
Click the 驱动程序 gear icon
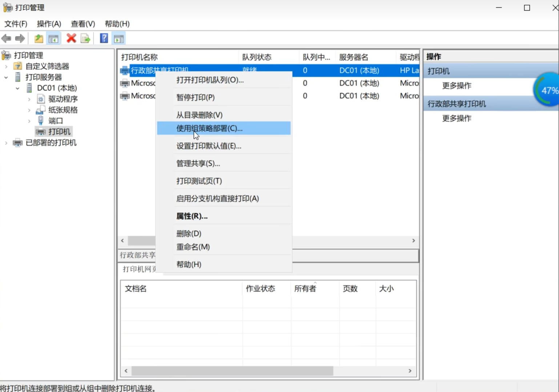41,99
